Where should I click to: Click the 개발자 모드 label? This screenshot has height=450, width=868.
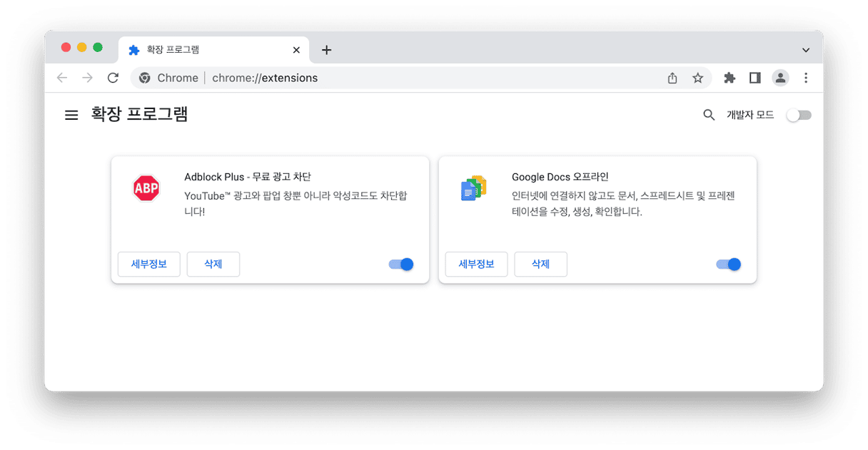click(x=750, y=115)
